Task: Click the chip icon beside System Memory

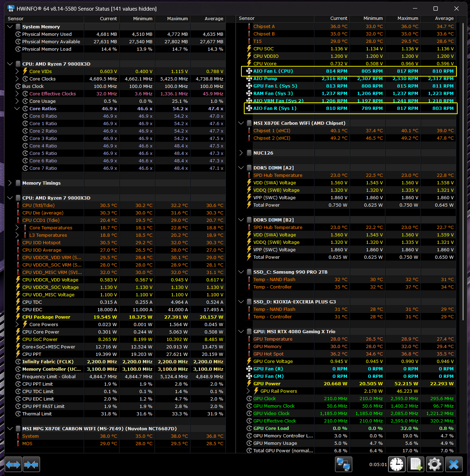Action: point(18,27)
